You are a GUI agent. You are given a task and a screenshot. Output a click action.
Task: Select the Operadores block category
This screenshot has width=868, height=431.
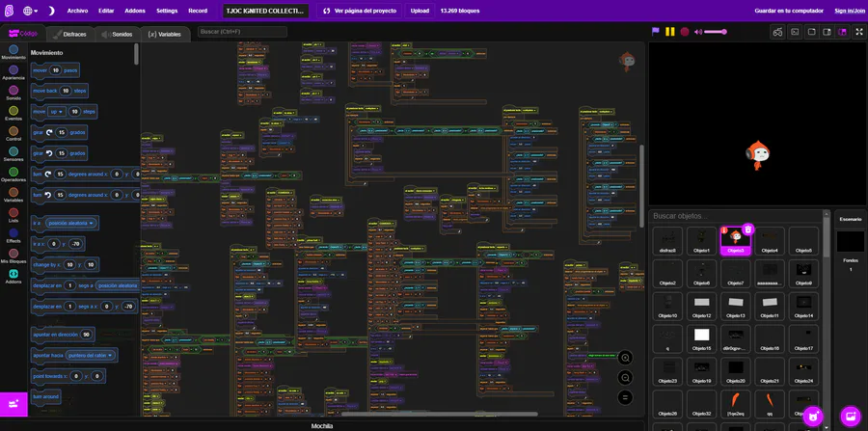click(x=14, y=175)
